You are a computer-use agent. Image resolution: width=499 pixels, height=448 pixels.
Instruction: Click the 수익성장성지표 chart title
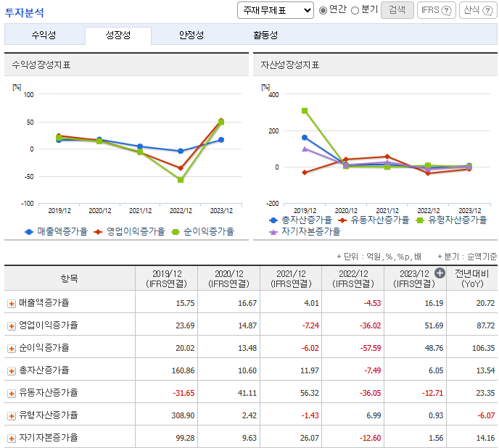[41, 65]
